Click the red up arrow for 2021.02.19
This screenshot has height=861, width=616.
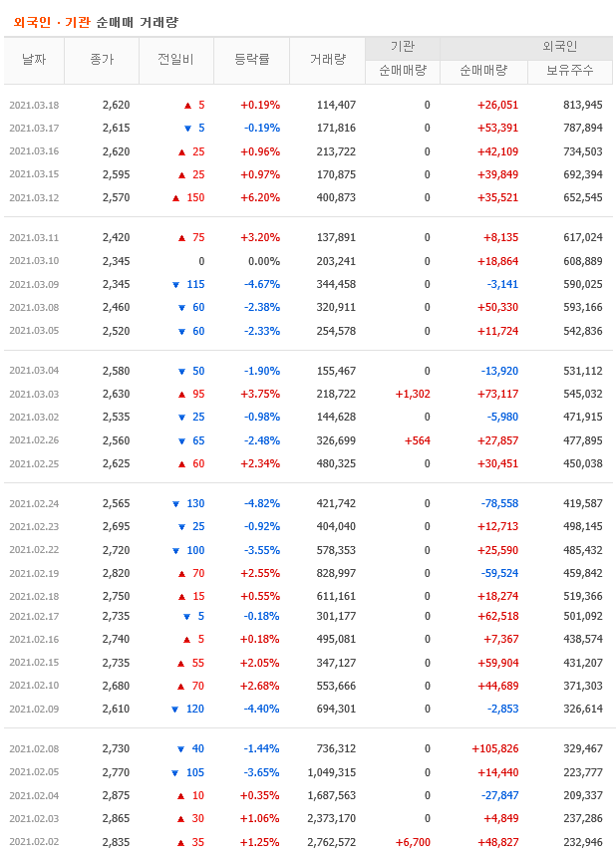click(181, 573)
